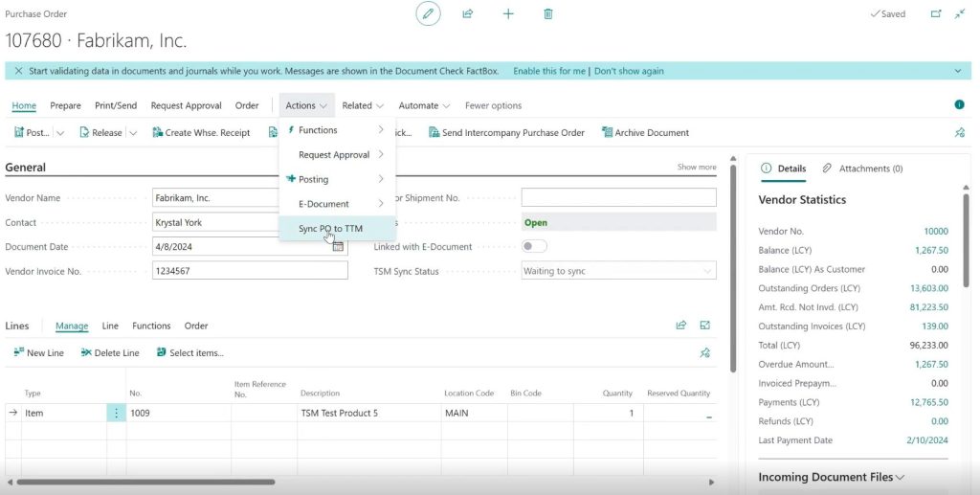Dismiss the validation notification banner

pos(18,71)
